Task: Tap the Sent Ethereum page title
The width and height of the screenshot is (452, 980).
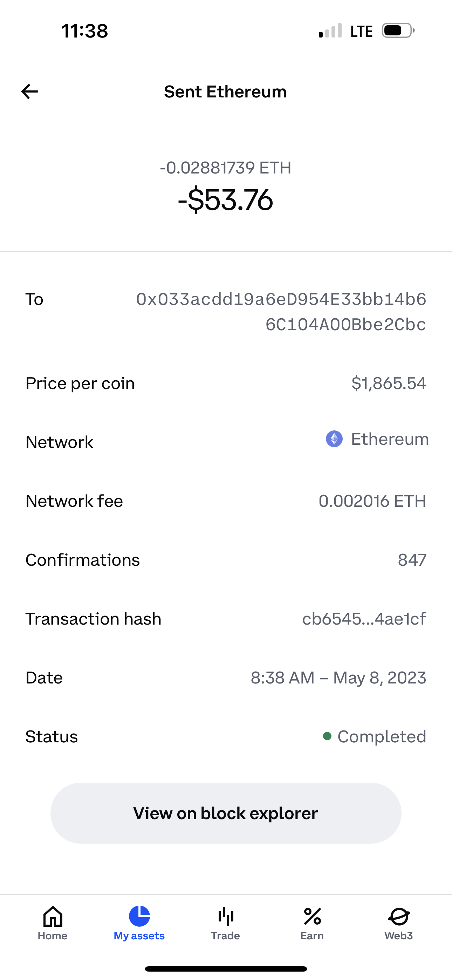Action: click(225, 92)
